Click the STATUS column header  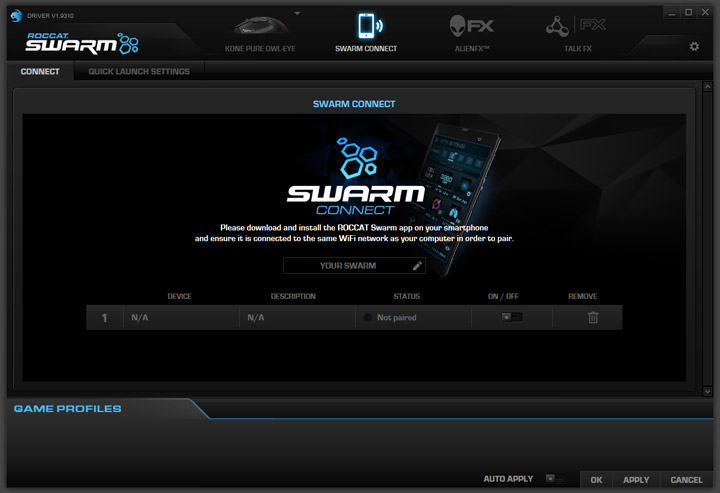406,296
